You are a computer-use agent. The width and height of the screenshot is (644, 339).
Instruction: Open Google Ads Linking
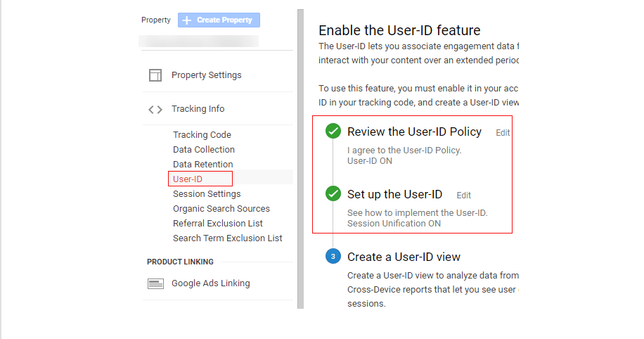(210, 283)
